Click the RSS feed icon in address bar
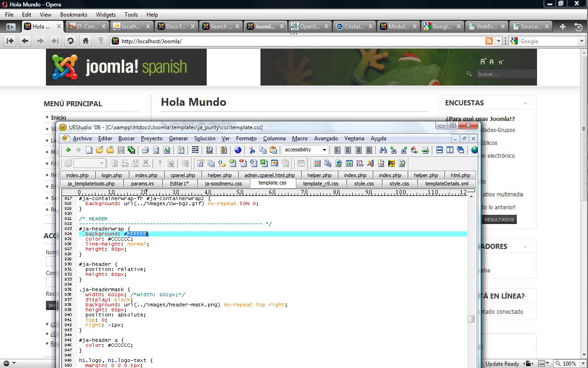588x368 pixels. (489, 41)
